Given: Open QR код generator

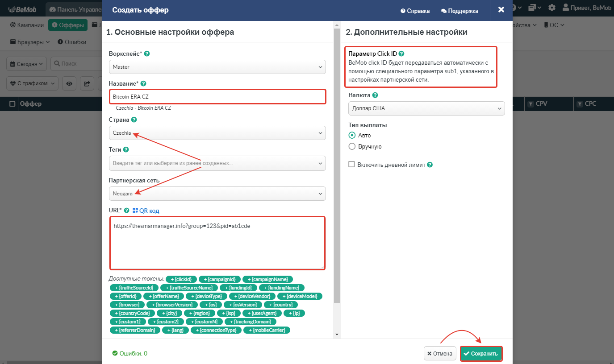Looking at the screenshot, I should pos(146,211).
